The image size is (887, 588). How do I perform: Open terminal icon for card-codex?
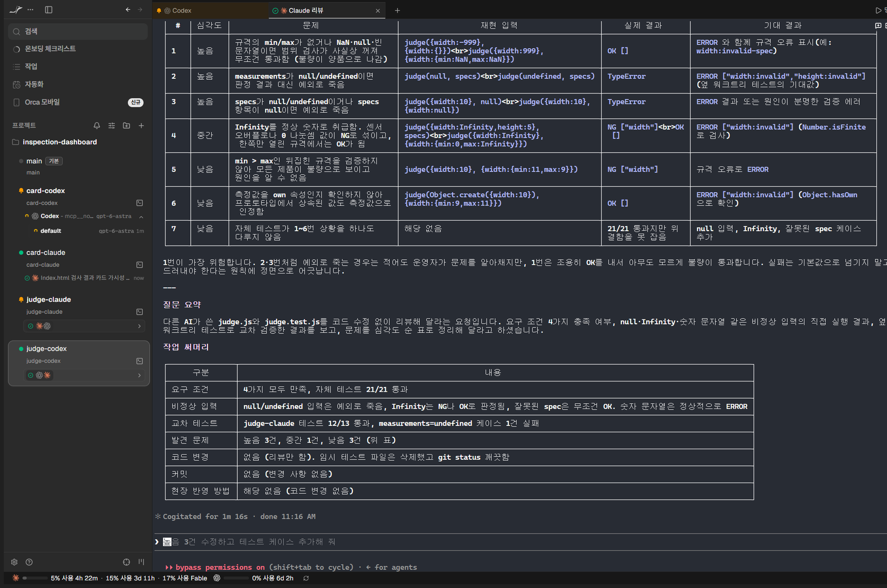point(139,203)
